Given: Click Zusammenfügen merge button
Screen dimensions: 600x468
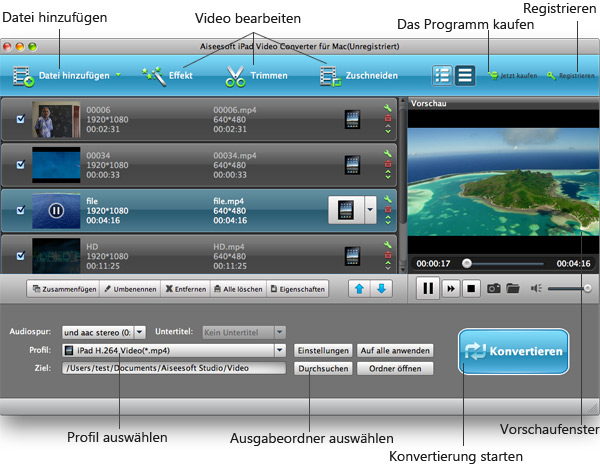Looking at the screenshot, I should (64, 289).
